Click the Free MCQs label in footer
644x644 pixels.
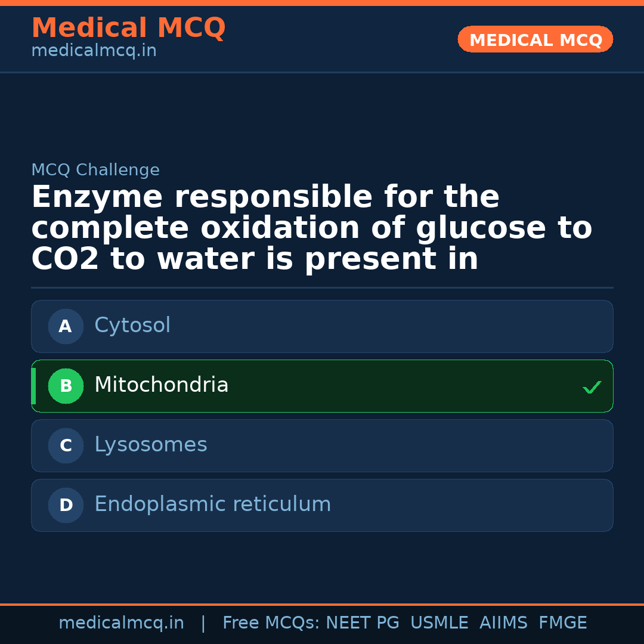click(x=270, y=623)
